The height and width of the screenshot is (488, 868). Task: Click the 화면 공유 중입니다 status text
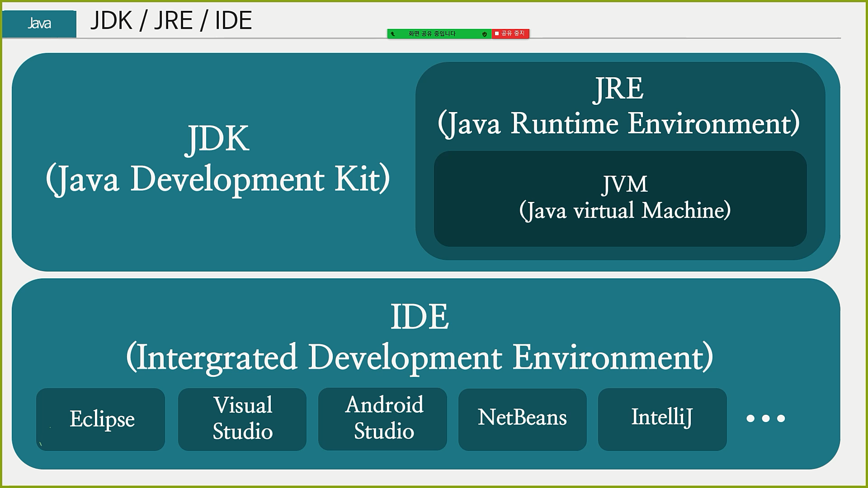432,34
